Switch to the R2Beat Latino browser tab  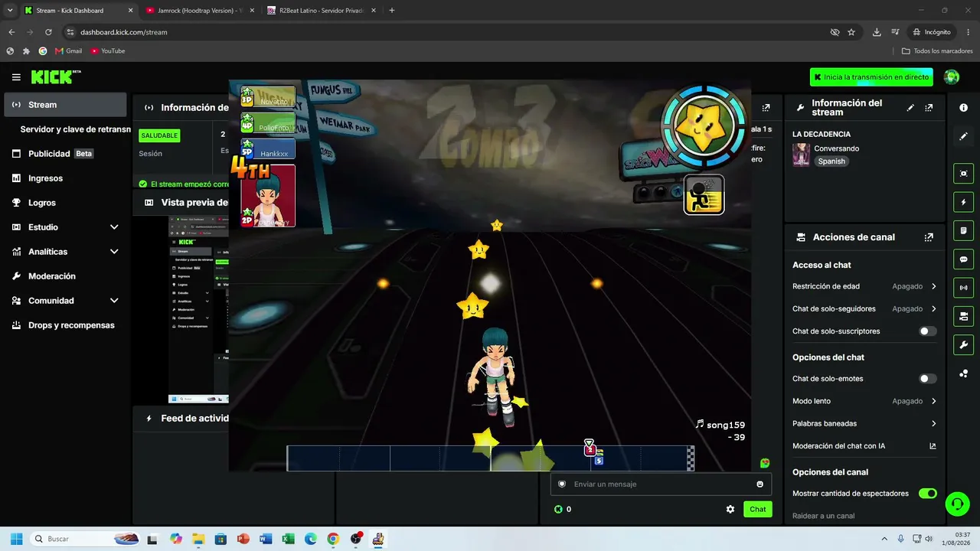tap(322, 11)
